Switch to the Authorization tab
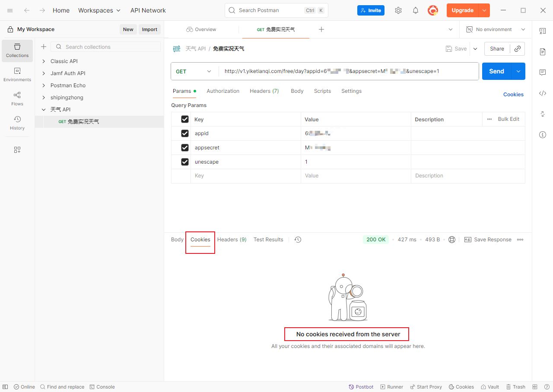Image resolution: width=553 pixels, height=392 pixels. (x=223, y=91)
